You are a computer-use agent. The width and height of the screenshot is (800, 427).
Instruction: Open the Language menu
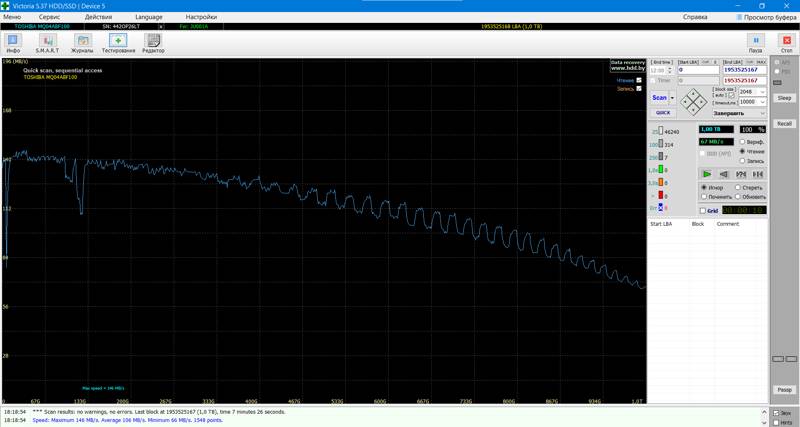pos(148,17)
